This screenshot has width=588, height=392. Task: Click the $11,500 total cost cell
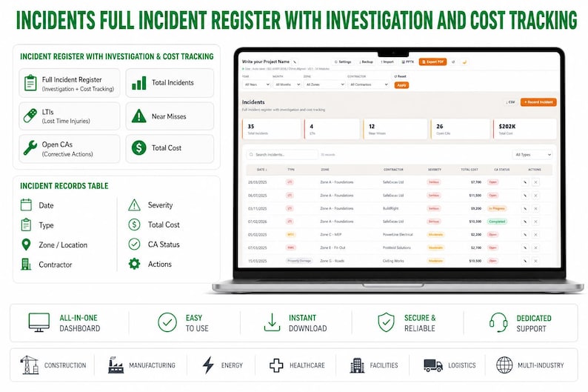(x=475, y=196)
